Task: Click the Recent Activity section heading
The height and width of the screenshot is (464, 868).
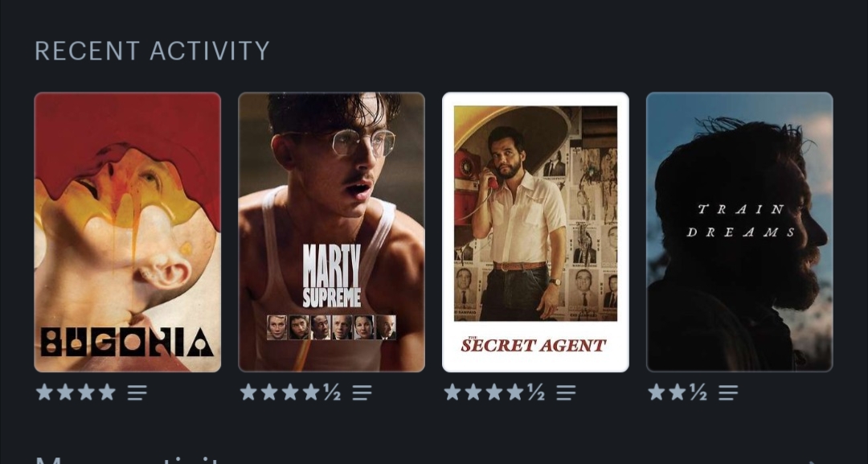Action: click(x=152, y=51)
